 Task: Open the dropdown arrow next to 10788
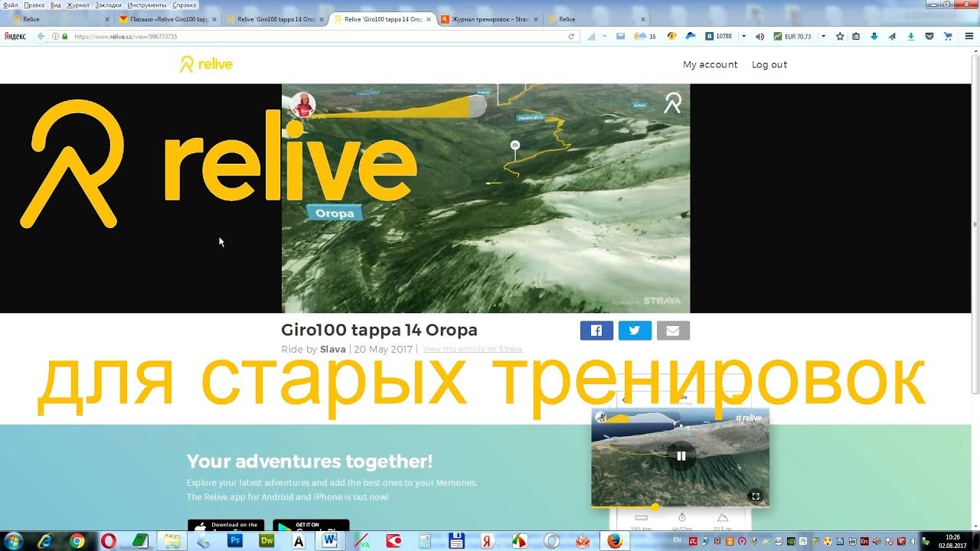pos(743,36)
